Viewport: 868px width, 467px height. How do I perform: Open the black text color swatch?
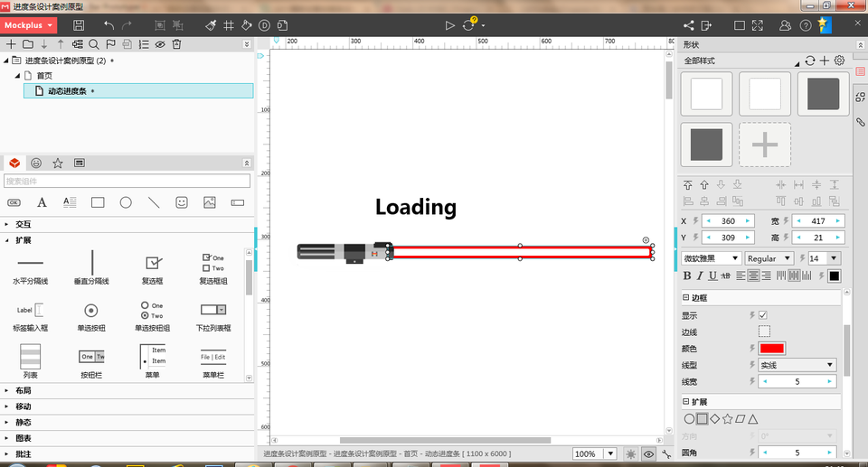[x=835, y=276]
